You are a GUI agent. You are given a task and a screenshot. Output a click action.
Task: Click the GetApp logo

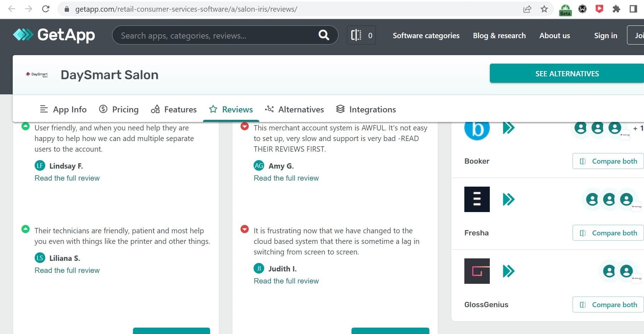(x=54, y=35)
